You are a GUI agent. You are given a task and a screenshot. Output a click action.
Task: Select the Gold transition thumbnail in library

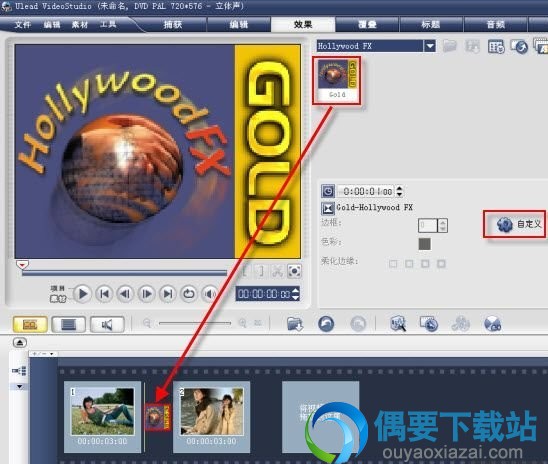point(337,80)
